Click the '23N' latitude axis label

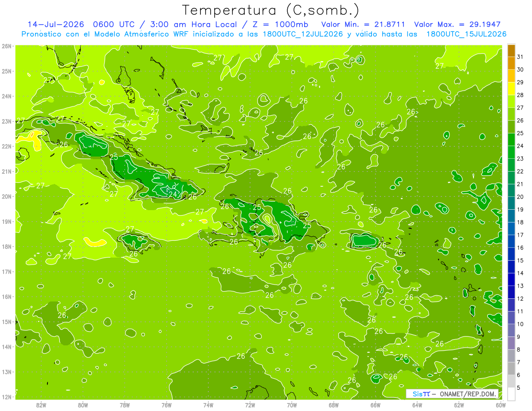click(7, 121)
